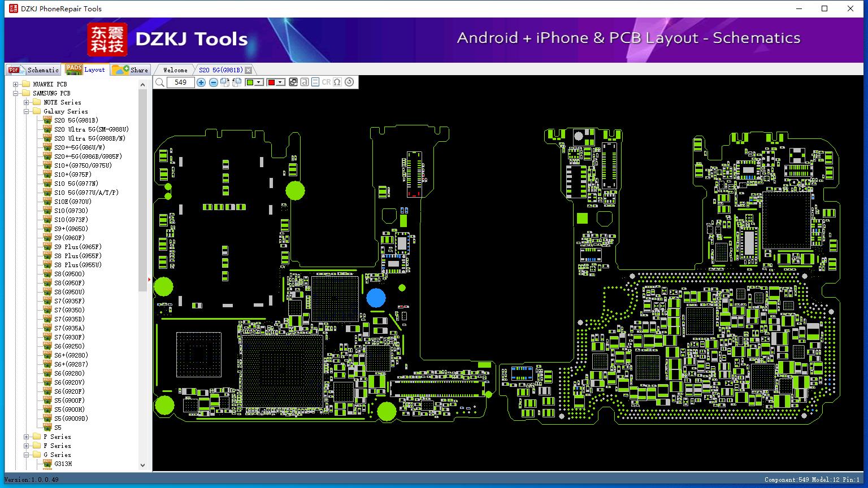Open S5(G9009D) layout
868x488 pixels.
(x=71, y=419)
